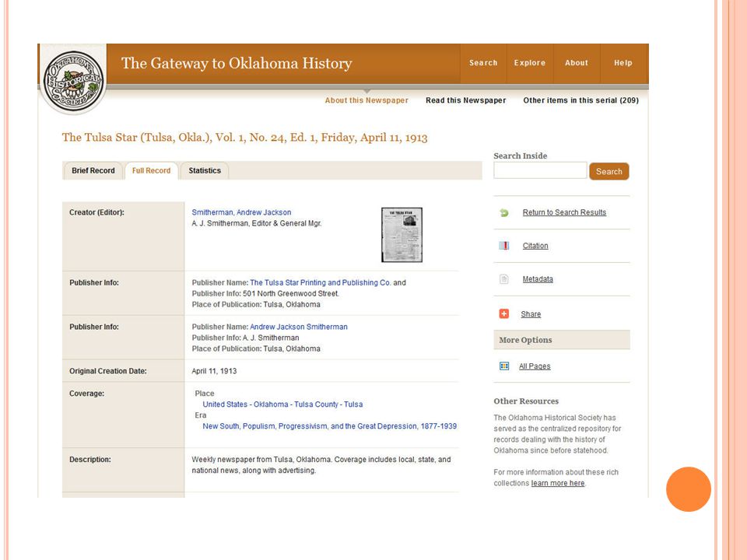Click the All Pages link

(535, 366)
